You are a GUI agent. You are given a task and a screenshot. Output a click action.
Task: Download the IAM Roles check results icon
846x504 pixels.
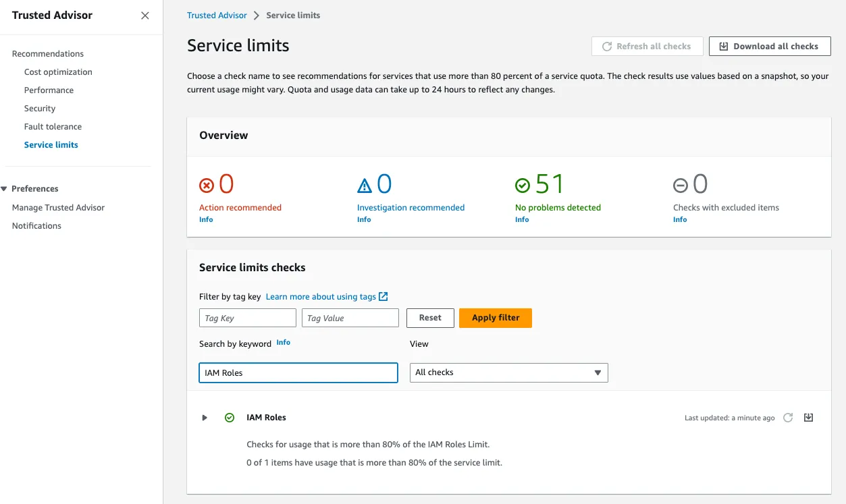click(808, 418)
